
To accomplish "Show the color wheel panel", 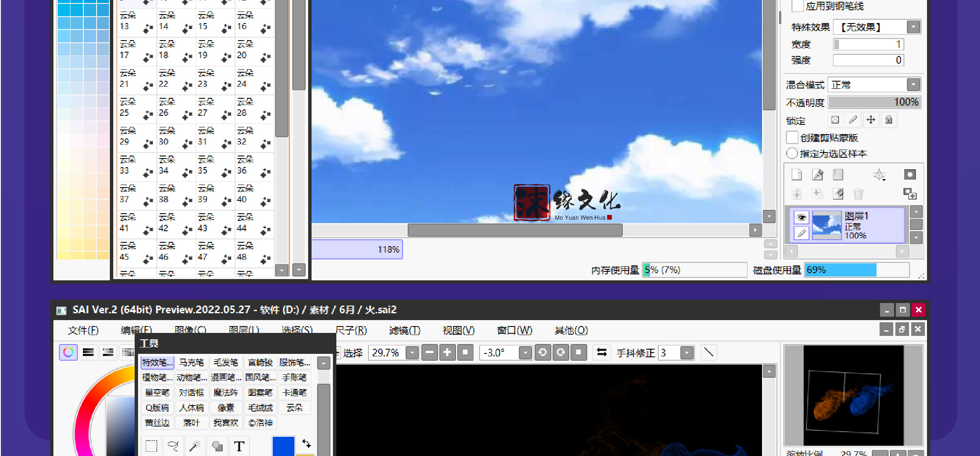I will [x=68, y=352].
